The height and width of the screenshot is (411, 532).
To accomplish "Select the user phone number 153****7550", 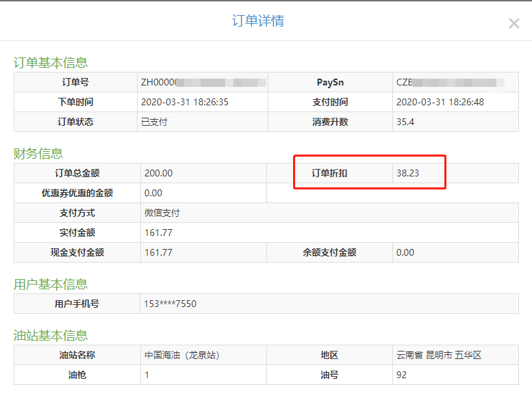I will click(x=170, y=304).
